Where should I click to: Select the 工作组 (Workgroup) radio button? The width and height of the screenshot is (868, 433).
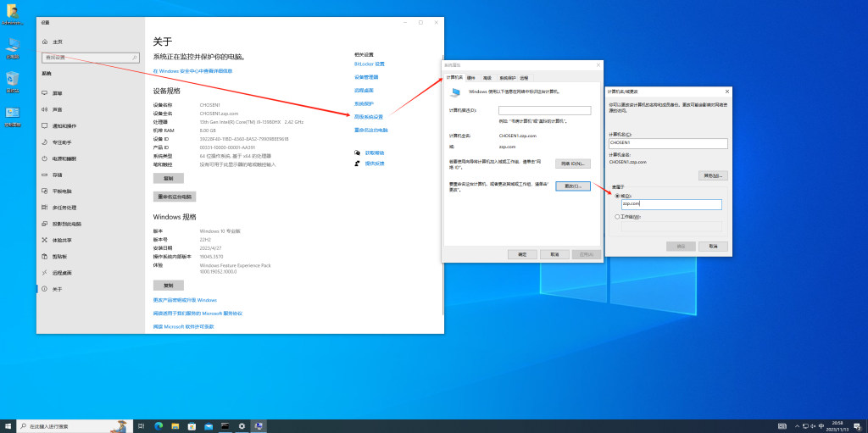(x=617, y=217)
